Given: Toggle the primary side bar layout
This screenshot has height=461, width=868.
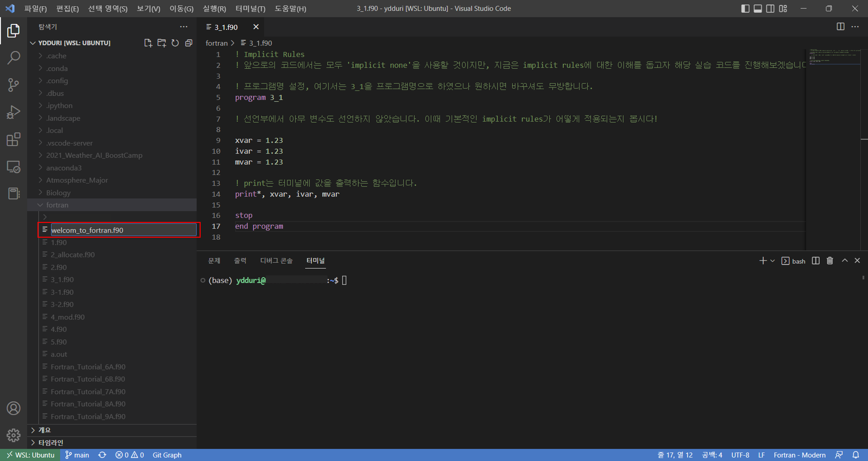Looking at the screenshot, I should tap(745, 8).
